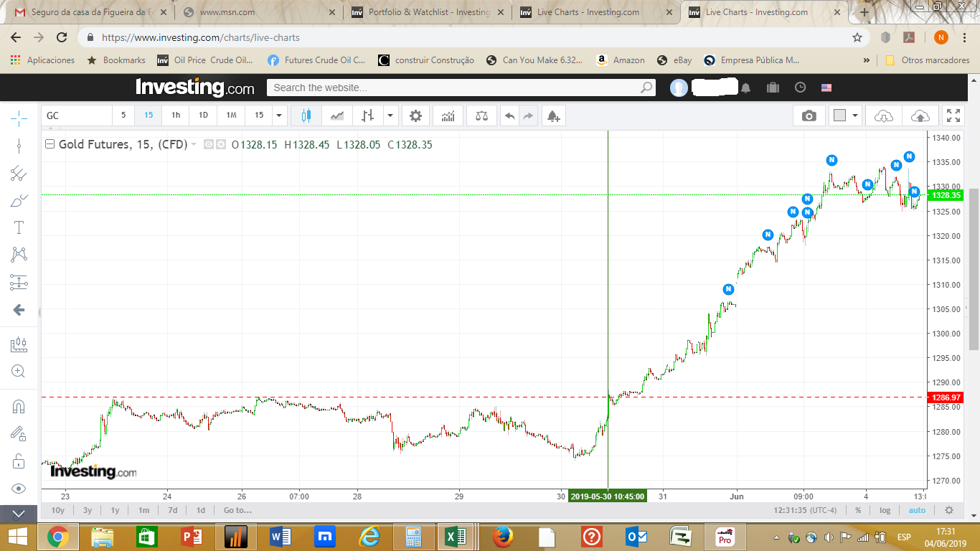Open the Indicators menu
The width and height of the screenshot is (980, 551).
pos(448,116)
